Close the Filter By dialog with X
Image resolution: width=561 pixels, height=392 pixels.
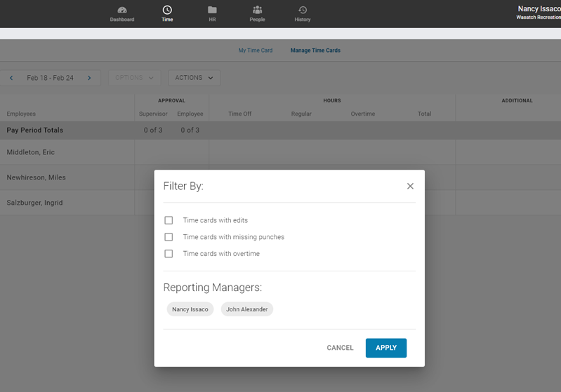[410, 186]
